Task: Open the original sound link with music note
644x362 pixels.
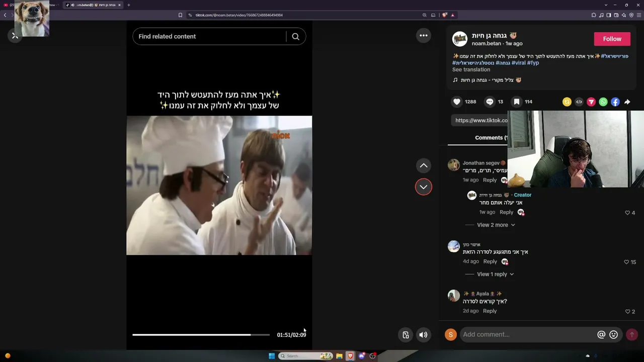Action: coord(487,80)
